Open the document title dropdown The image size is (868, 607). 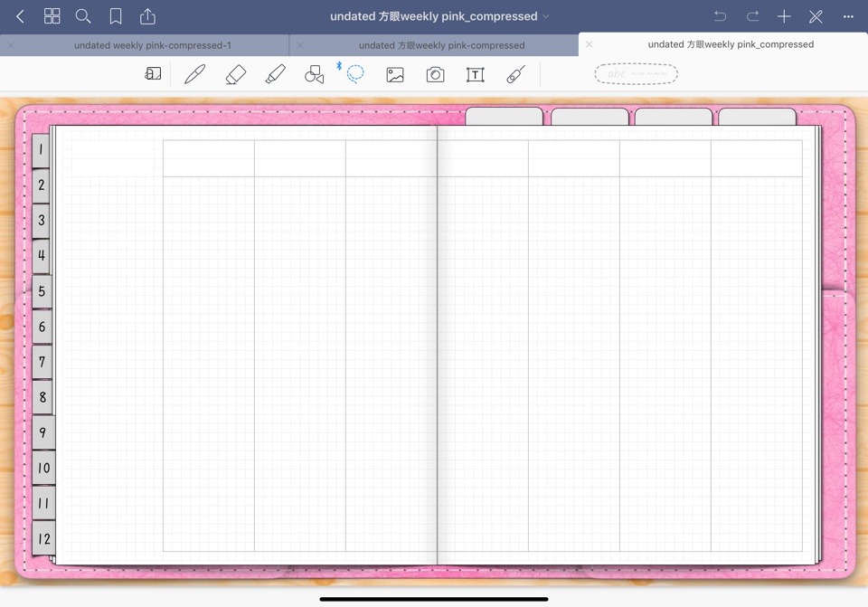[546, 15]
